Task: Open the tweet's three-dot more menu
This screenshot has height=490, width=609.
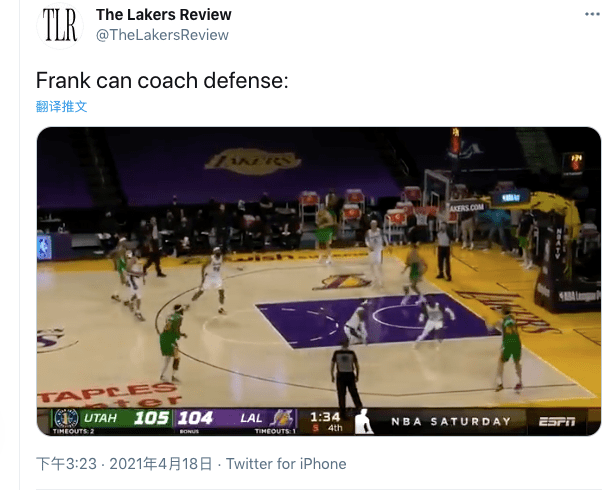Action: pos(592,14)
